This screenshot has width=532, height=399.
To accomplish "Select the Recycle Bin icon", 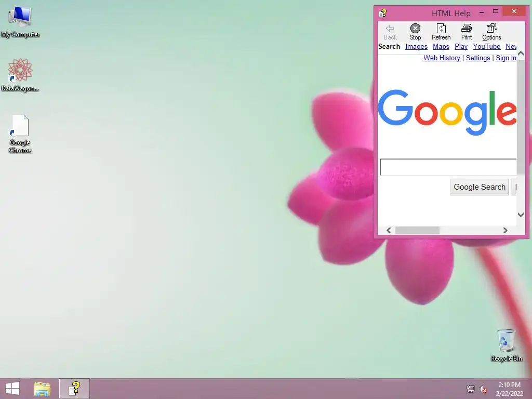I will pos(506,345).
